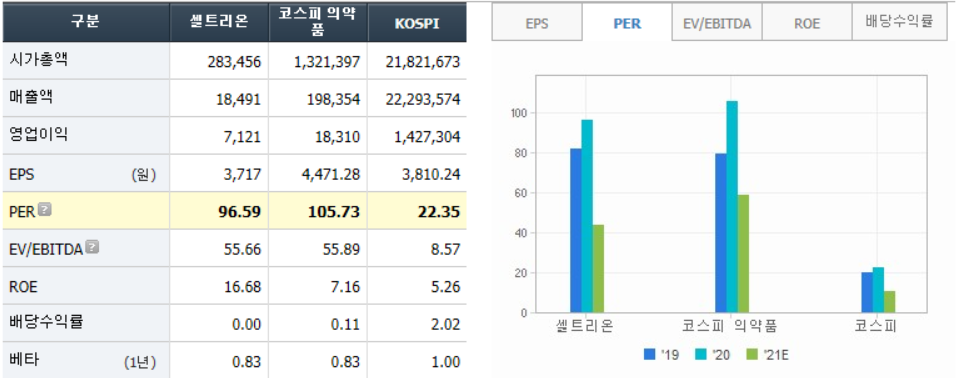This screenshot has width=957, height=378.
Task: Click 코스피 의약품's '21E green bar
Action: 743,253
